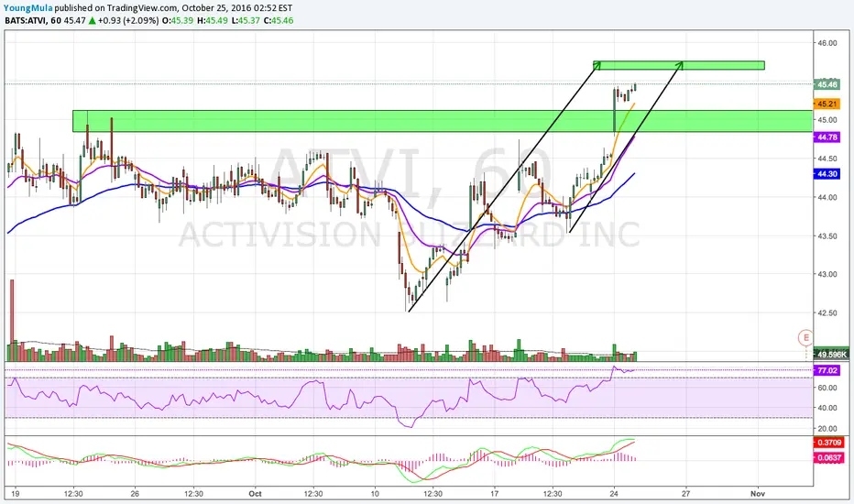Click the 26 date label on time axis
This screenshot has height=504, width=854.
tap(135, 494)
